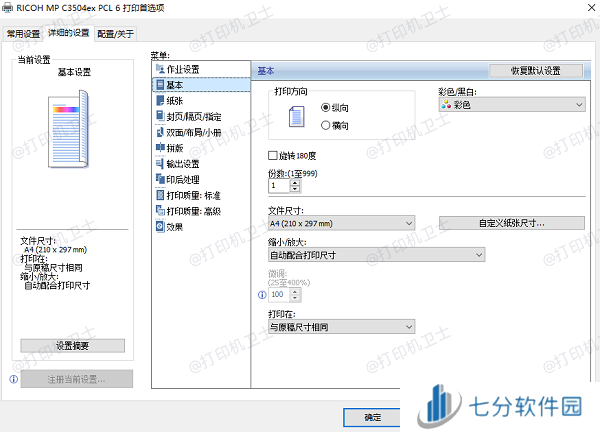Click 自定义纸张尺寸 button
The height and width of the screenshot is (432, 600).
(x=512, y=223)
